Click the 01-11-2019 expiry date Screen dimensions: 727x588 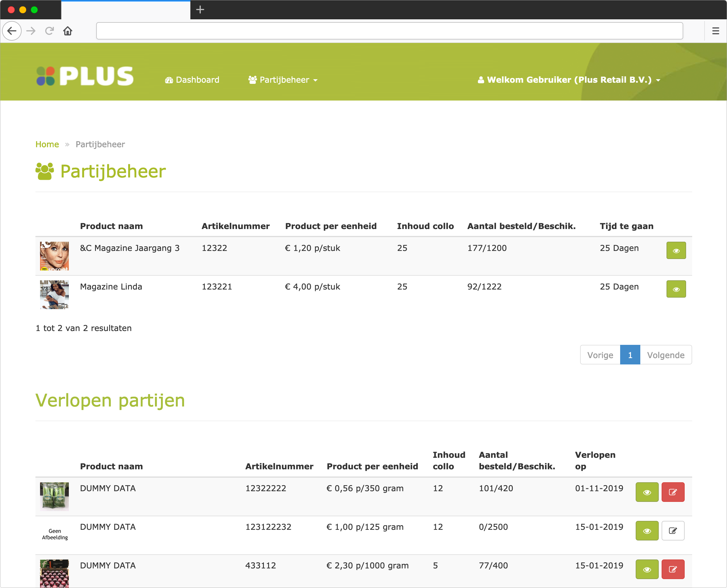pos(599,488)
